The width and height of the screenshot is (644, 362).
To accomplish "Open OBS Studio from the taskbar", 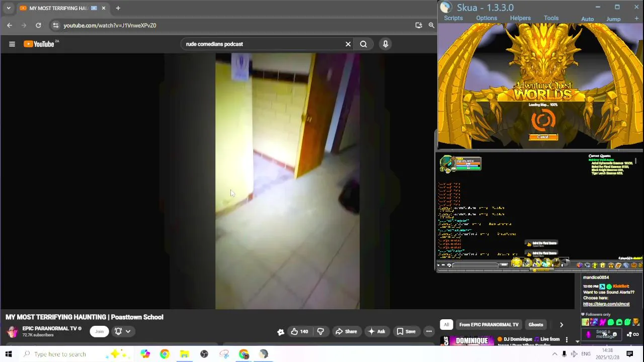I will pos(204,354).
